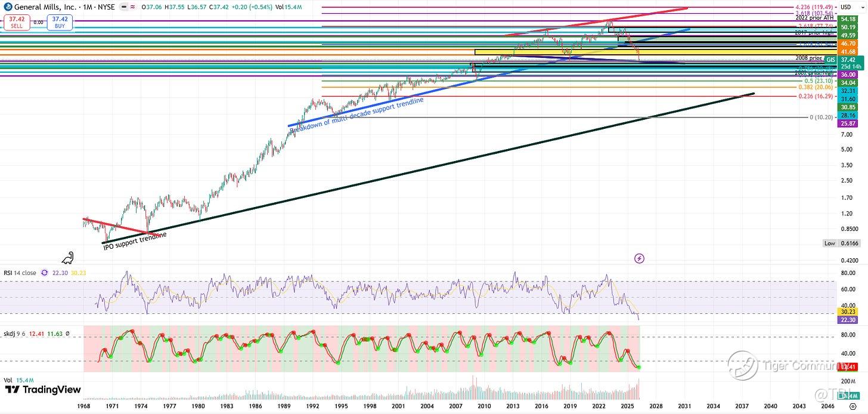Click the purple 36.00 price tag
Screen dimensions: 868x414
847,75
